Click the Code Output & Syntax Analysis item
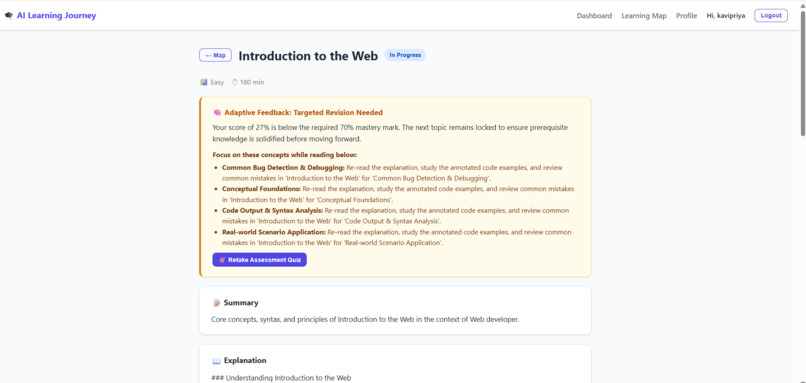806x383 pixels. pyautogui.click(x=396, y=216)
